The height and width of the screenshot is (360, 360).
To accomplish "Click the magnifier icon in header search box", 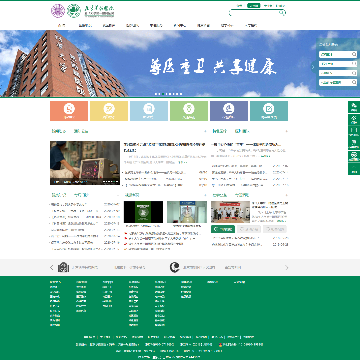I will pos(282,13).
